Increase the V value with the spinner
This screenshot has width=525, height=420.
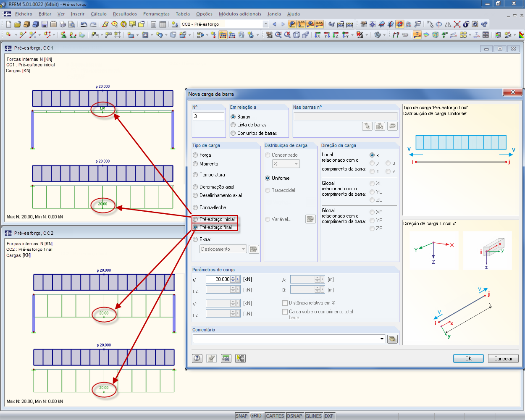[233, 277]
